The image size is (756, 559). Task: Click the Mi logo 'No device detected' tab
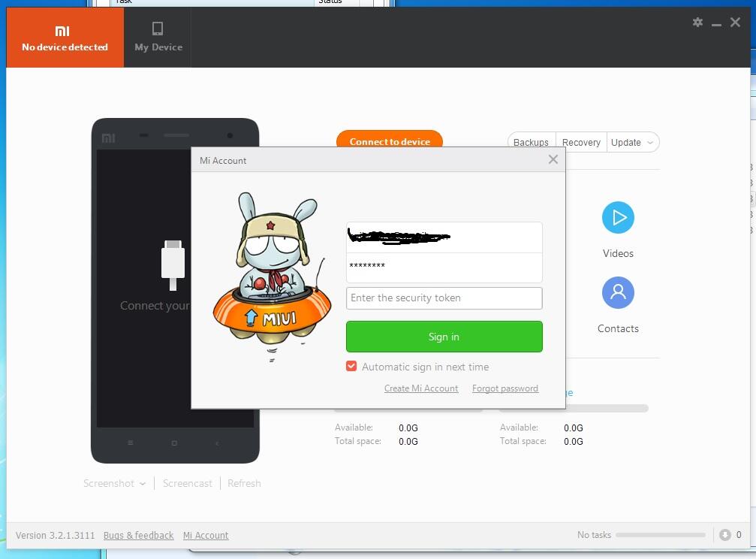click(x=65, y=38)
